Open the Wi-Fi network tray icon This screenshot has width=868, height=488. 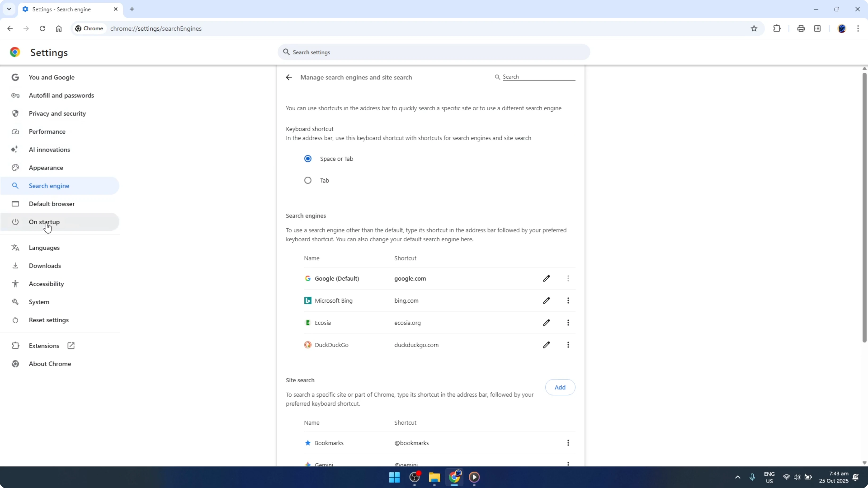pyautogui.click(x=786, y=477)
